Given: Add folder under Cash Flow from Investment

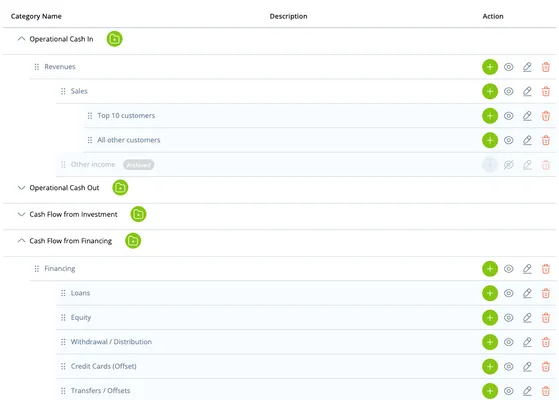Looking at the screenshot, I should (x=138, y=214).
